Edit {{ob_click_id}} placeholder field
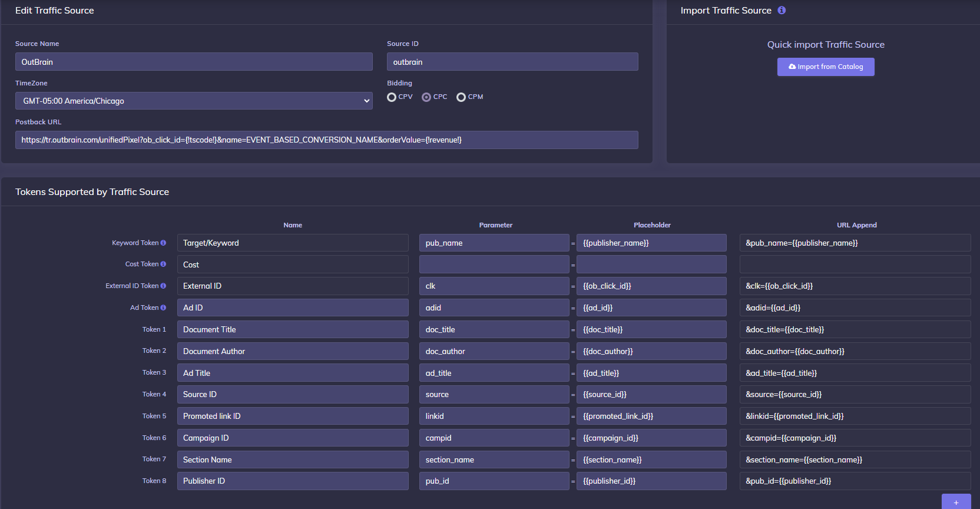This screenshot has height=509, width=980. point(651,286)
